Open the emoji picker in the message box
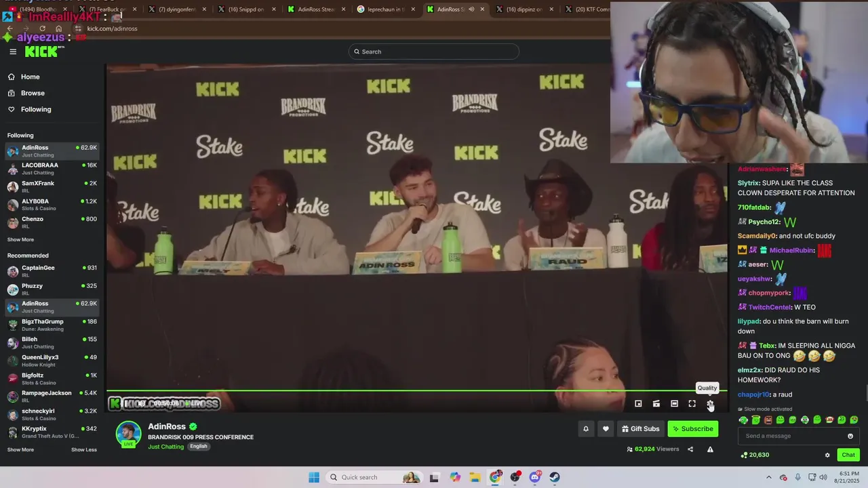 pyautogui.click(x=850, y=436)
